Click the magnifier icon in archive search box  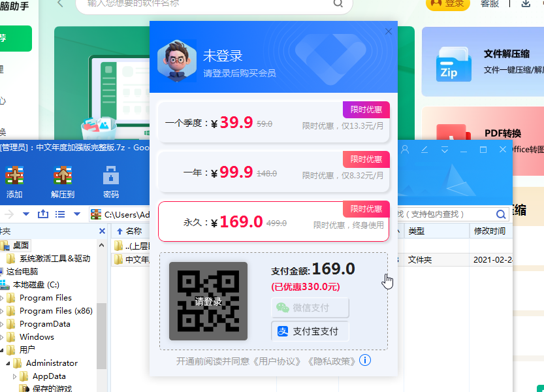click(501, 214)
